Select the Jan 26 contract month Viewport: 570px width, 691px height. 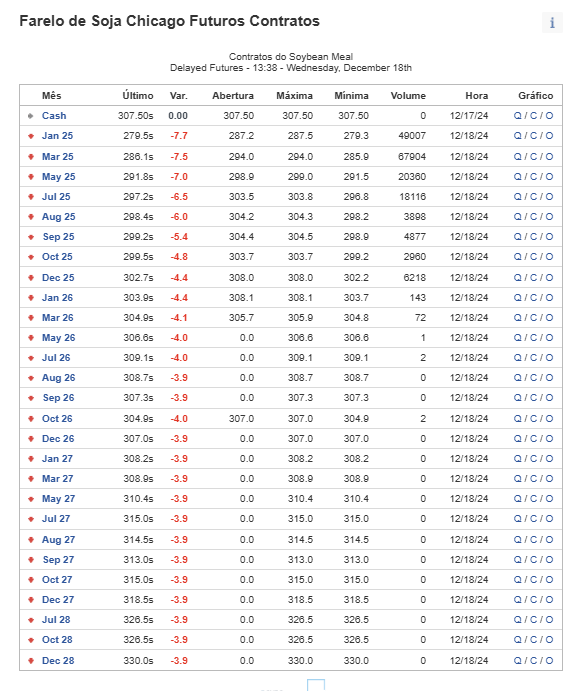point(57,298)
